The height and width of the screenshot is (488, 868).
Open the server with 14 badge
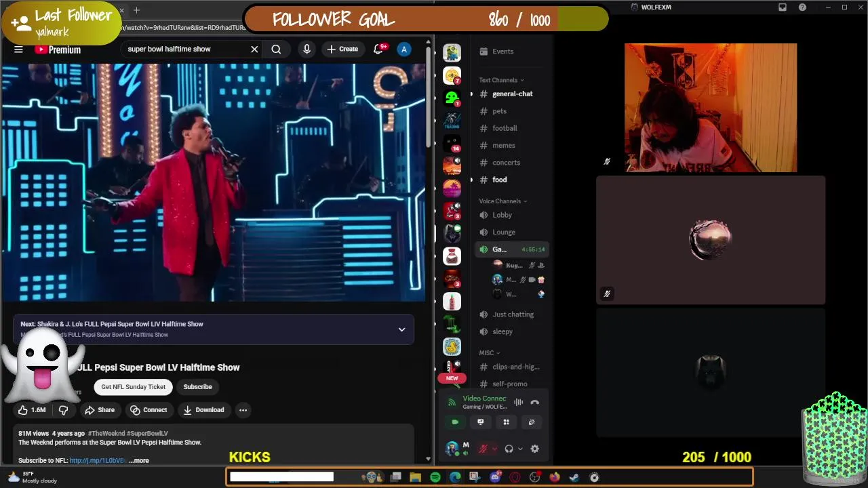452,143
